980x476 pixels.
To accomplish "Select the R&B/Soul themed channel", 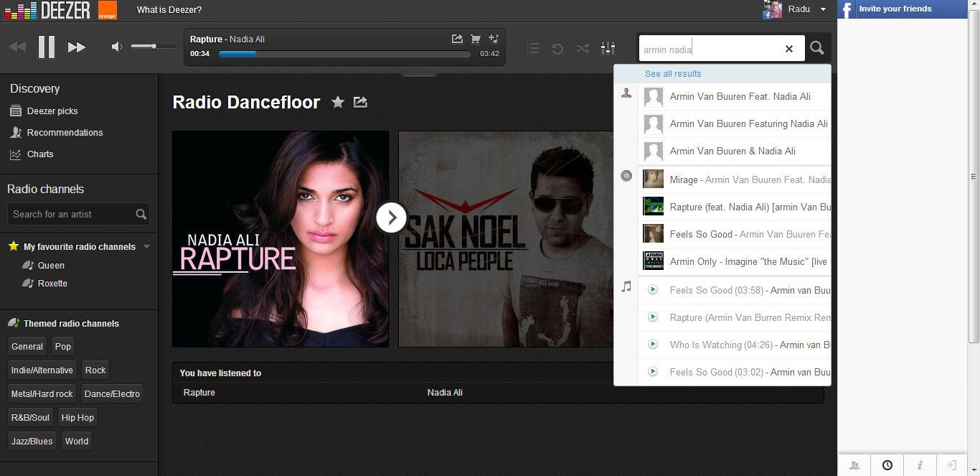I will (31, 418).
